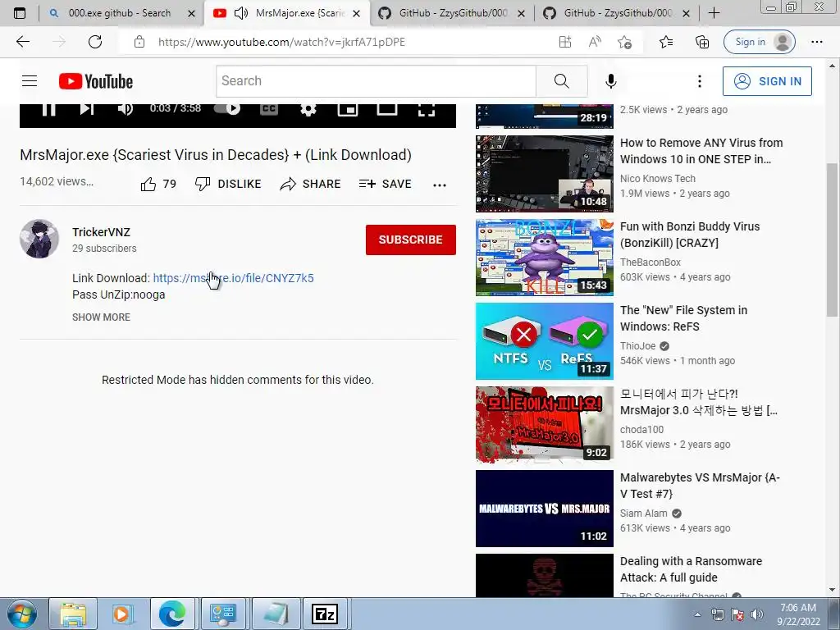Image resolution: width=840 pixels, height=630 pixels.
Task: Click the address bar URL
Action: click(282, 42)
